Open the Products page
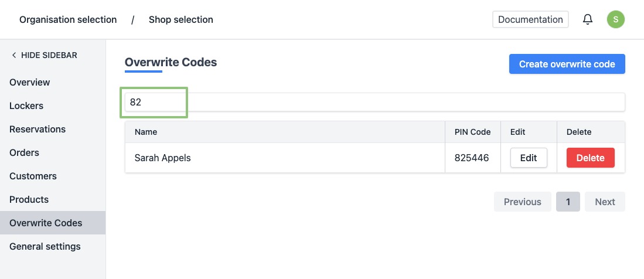This screenshot has height=279, width=644. [29, 199]
